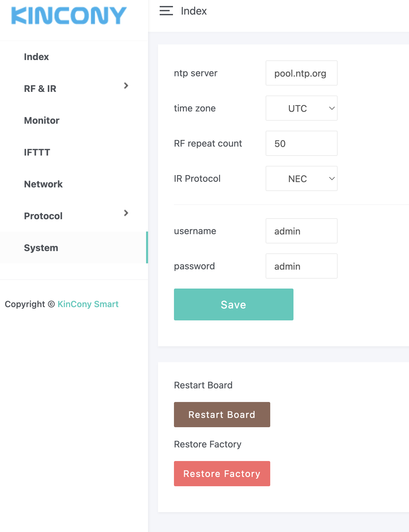This screenshot has width=409, height=532.
Task: Expand the Protocol submenu chevron
Action: pyautogui.click(x=126, y=213)
